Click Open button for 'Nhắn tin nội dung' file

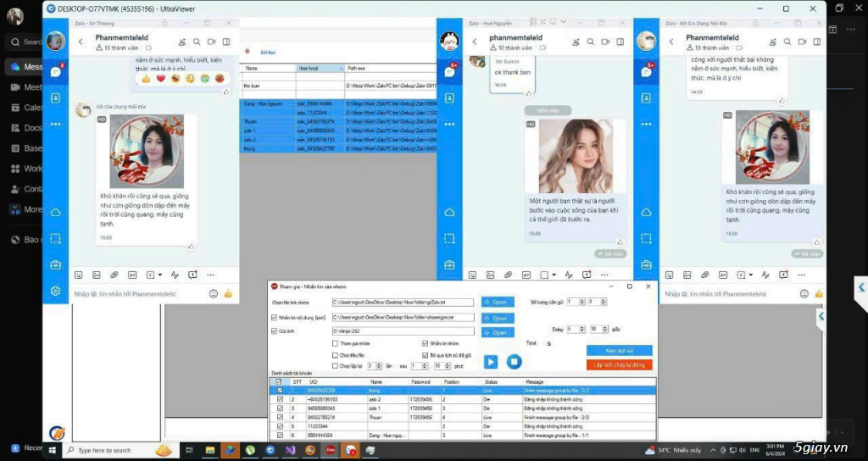click(x=497, y=319)
